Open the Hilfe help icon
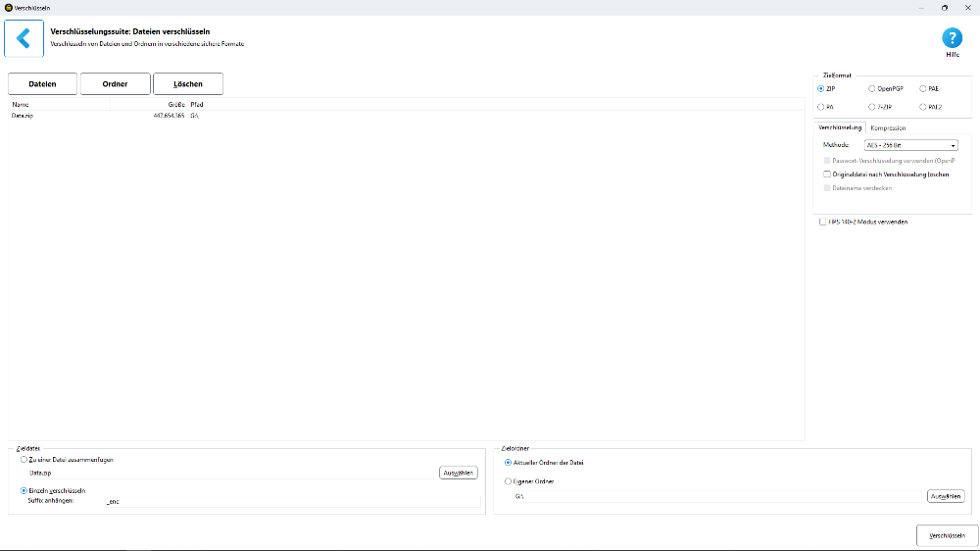Image resolution: width=980 pixels, height=551 pixels. [x=952, y=42]
